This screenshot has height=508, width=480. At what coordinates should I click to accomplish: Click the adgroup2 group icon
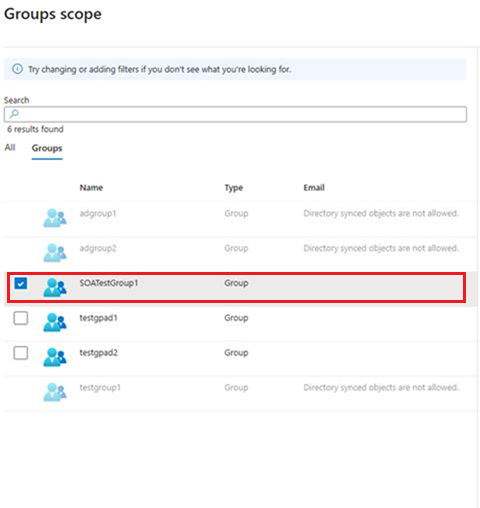pos(55,252)
